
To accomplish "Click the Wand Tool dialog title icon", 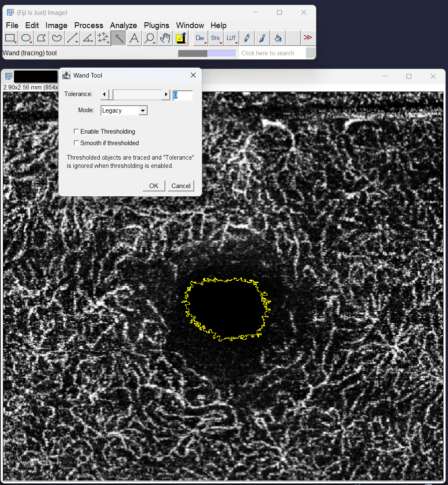I will coord(66,75).
